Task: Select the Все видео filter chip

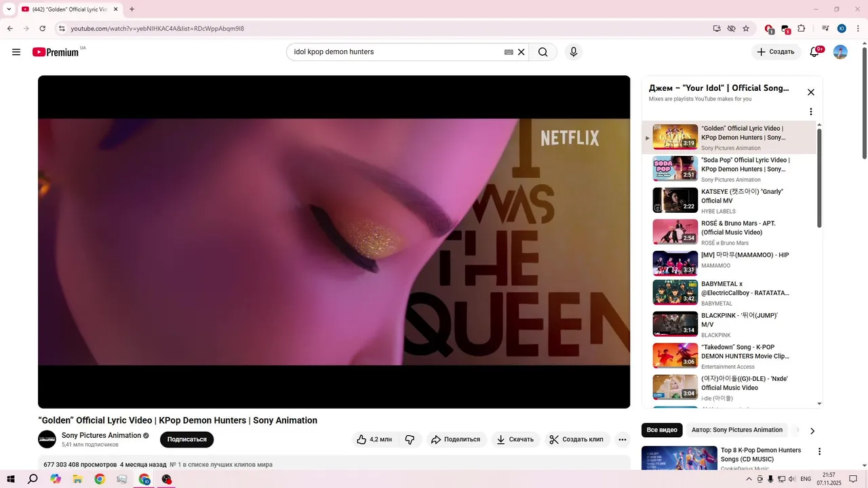Action: (662, 430)
